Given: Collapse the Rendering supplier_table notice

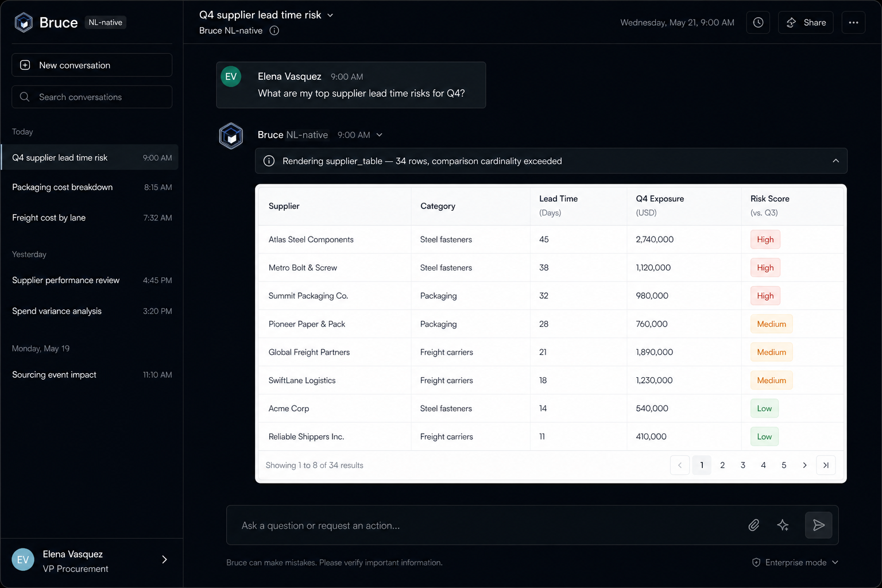Looking at the screenshot, I should pyautogui.click(x=835, y=161).
